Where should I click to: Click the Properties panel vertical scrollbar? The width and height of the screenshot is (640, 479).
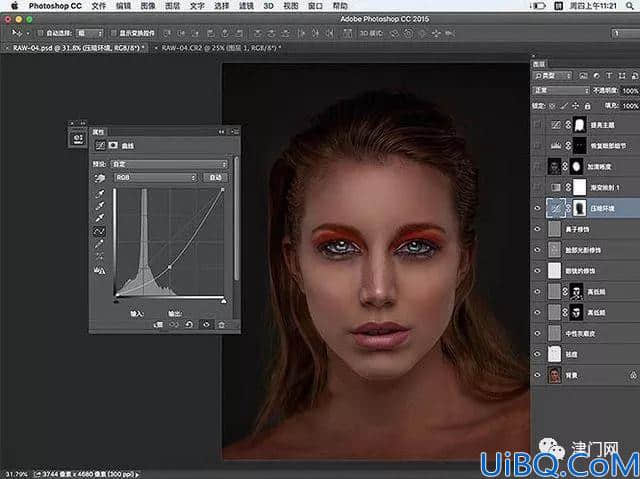click(x=236, y=219)
